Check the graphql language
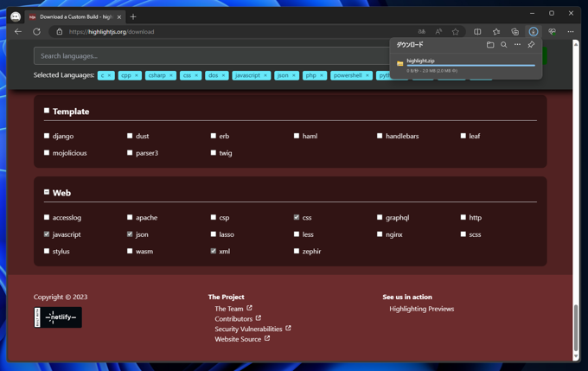This screenshot has height=371, width=588. click(380, 217)
